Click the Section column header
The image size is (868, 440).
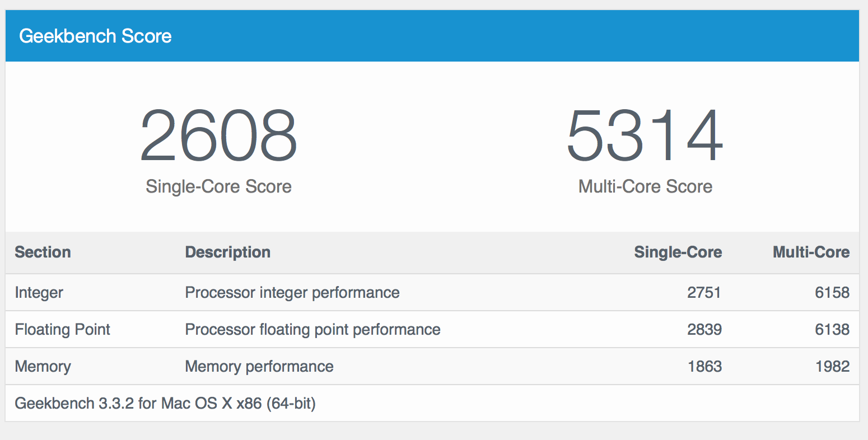[43, 252]
